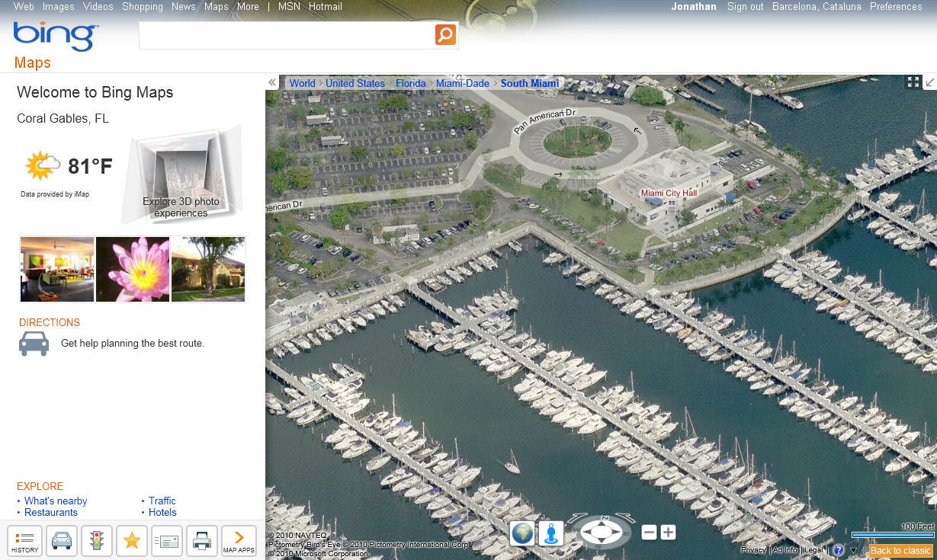Open the United States breadcrumb
Image resolution: width=937 pixels, height=560 pixels.
[355, 83]
